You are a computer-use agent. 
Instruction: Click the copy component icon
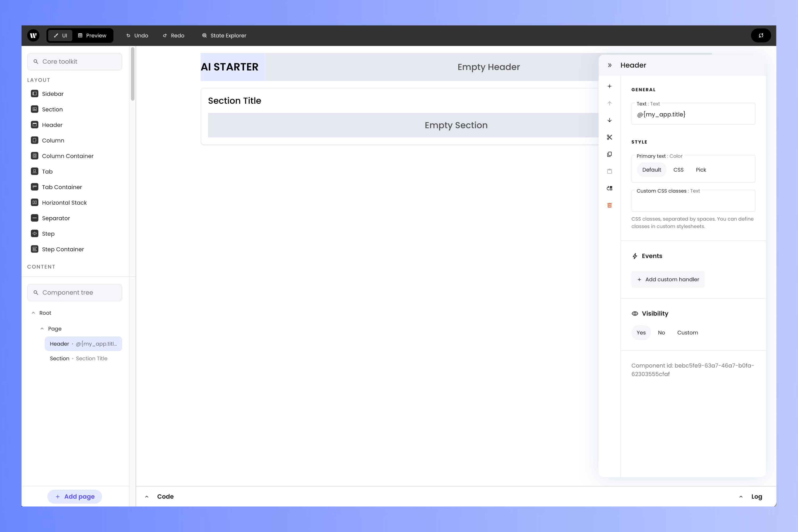(609, 154)
